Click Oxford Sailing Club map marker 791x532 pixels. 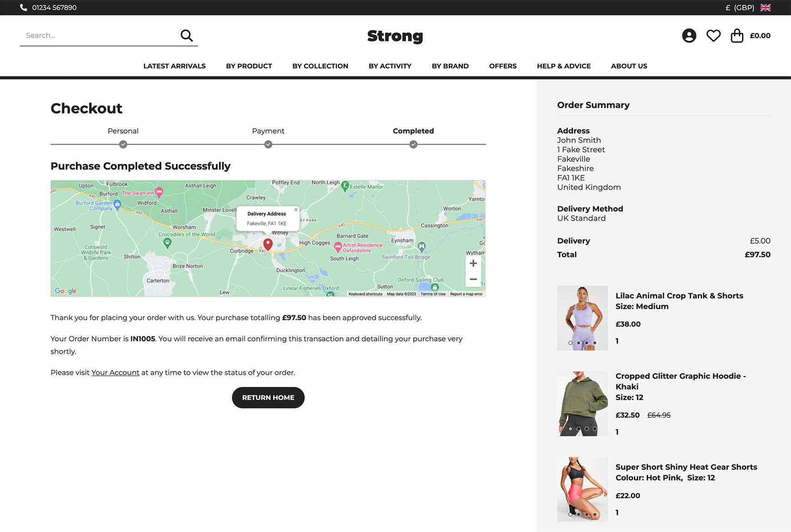click(x=435, y=287)
